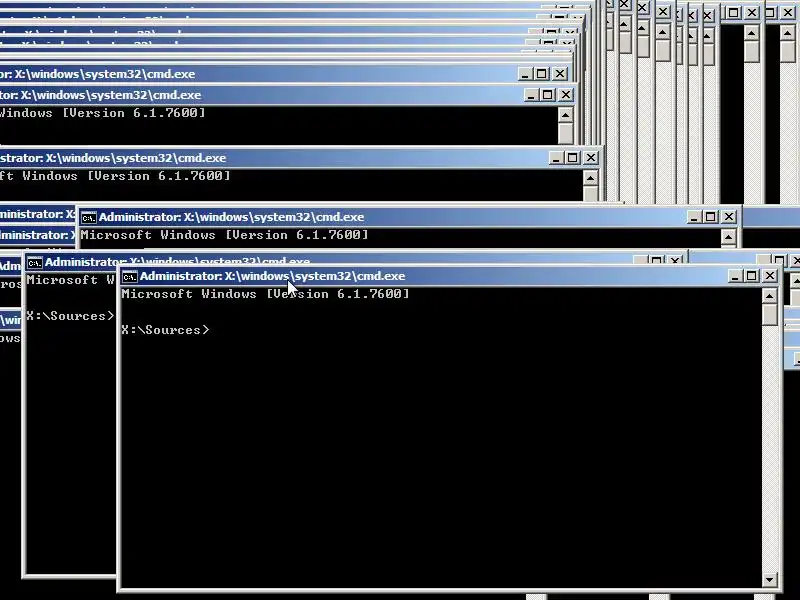The height and width of the screenshot is (600, 800).
Task: Click title 'tor: X:\windows\system32\cmd.exe'
Action: point(101,95)
